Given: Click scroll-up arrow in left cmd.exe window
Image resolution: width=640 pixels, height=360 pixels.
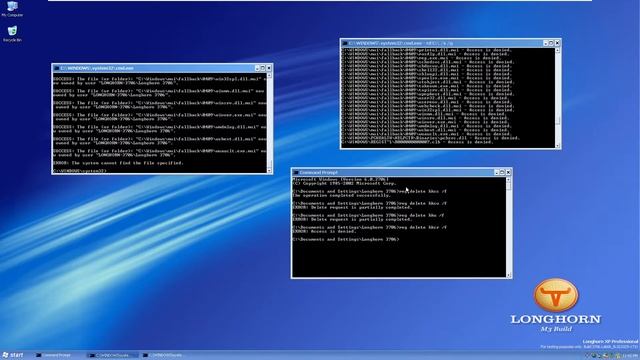Looking at the screenshot, I should [x=269, y=76].
